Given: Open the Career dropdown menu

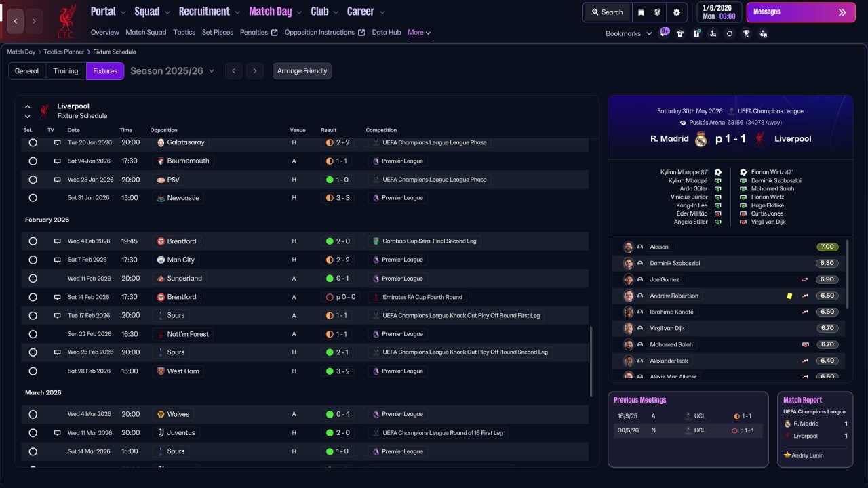Looking at the screenshot, I should point(366,12).
